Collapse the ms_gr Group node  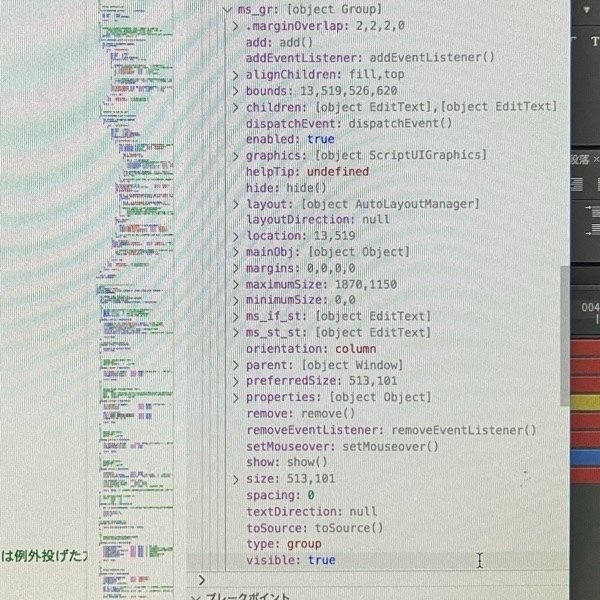(228, 9)
